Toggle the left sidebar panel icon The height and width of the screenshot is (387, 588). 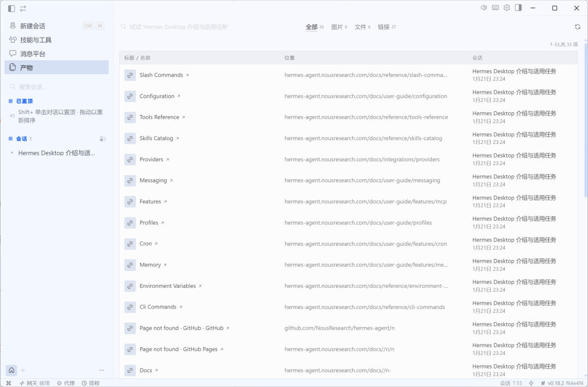11,8
